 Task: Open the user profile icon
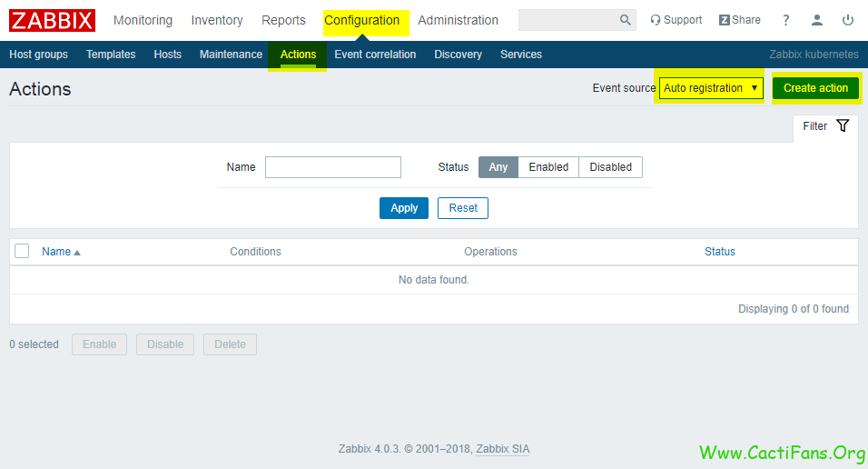816,21
